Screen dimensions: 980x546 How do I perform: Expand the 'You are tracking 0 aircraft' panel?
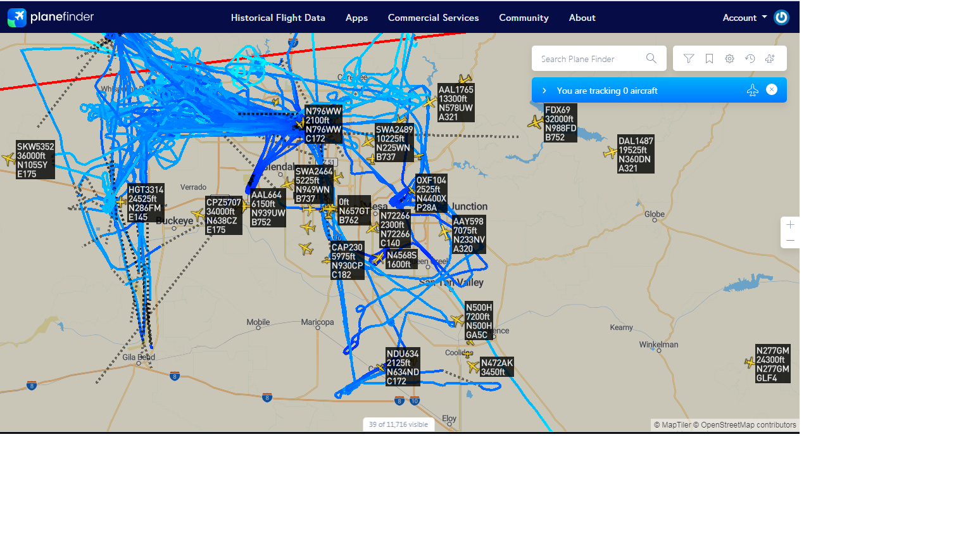544,91
